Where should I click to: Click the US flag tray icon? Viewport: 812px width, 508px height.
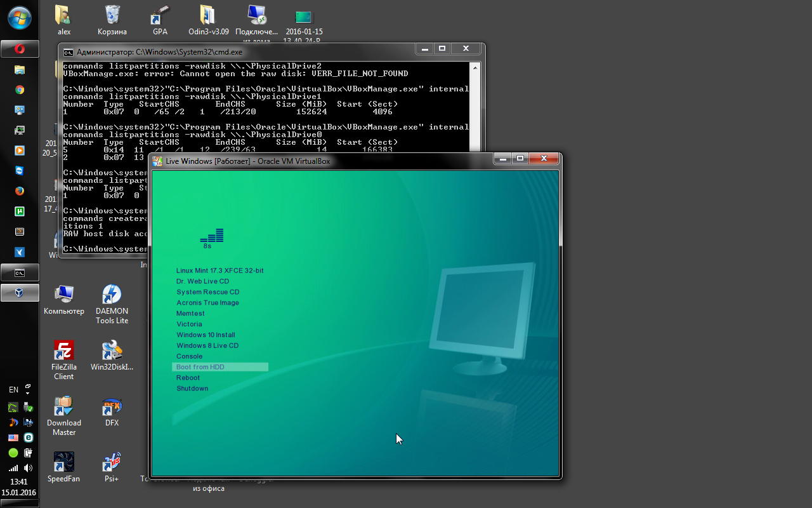point(13,438)
